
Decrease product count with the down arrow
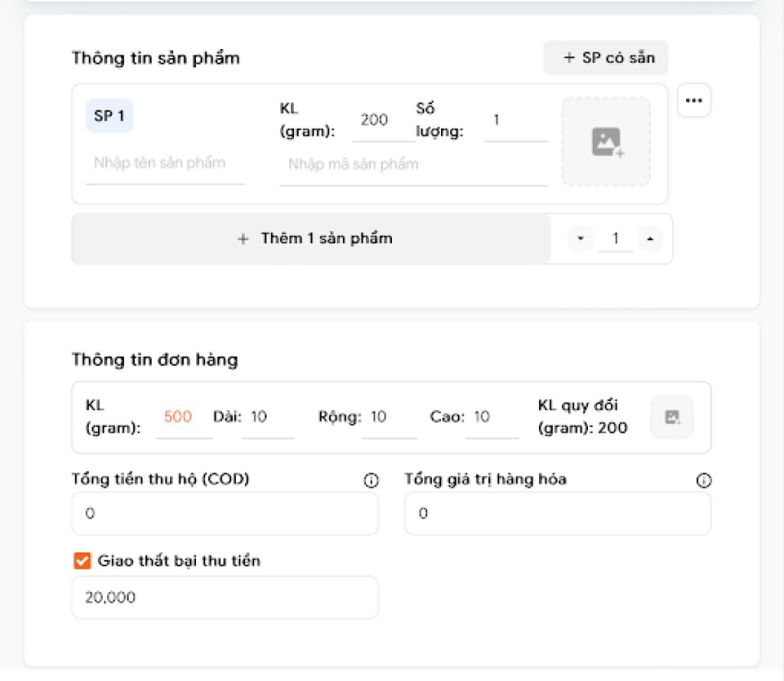tap(580, 239)
